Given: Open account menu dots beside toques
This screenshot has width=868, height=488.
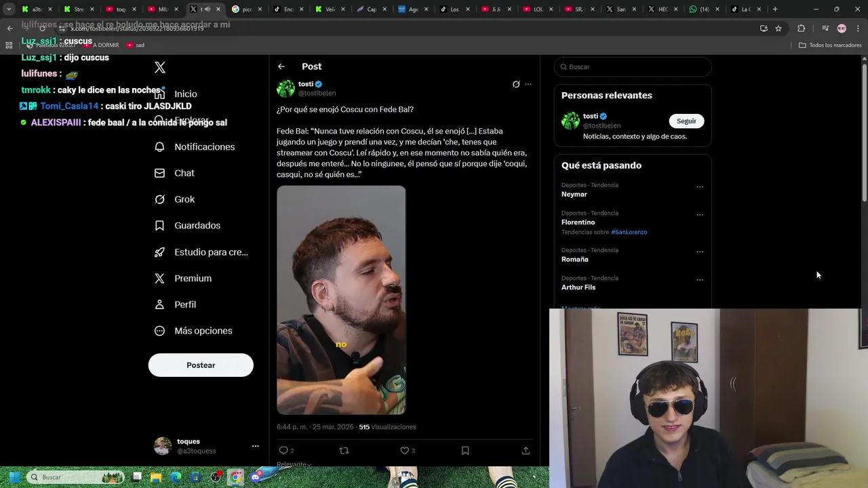Looking at the screenshot, I should (x=256, y=446).
